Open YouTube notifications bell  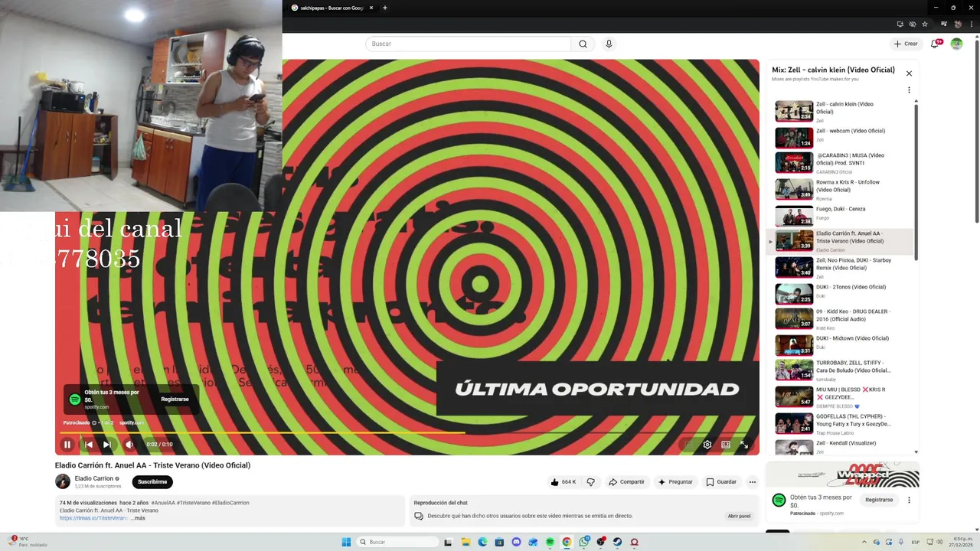[x=935, y=44]
